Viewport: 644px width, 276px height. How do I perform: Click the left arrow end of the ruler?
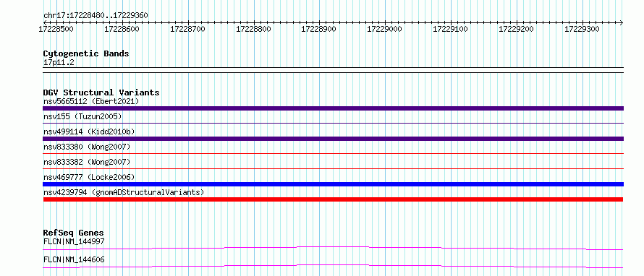point(45,22)
